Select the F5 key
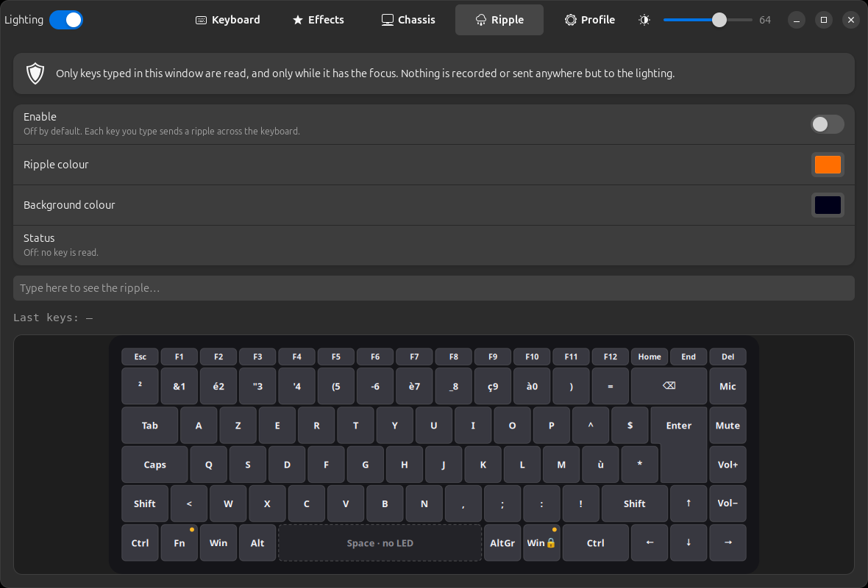 [x=336, y=356]
